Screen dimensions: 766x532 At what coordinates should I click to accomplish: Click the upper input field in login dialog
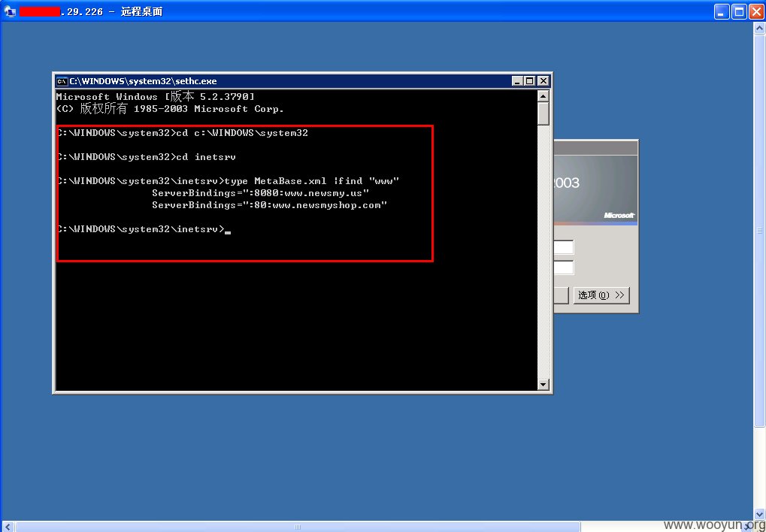[564, 247]
